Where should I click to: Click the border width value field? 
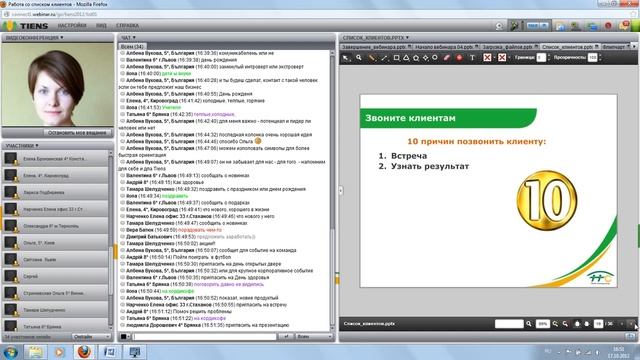[541, 58]
